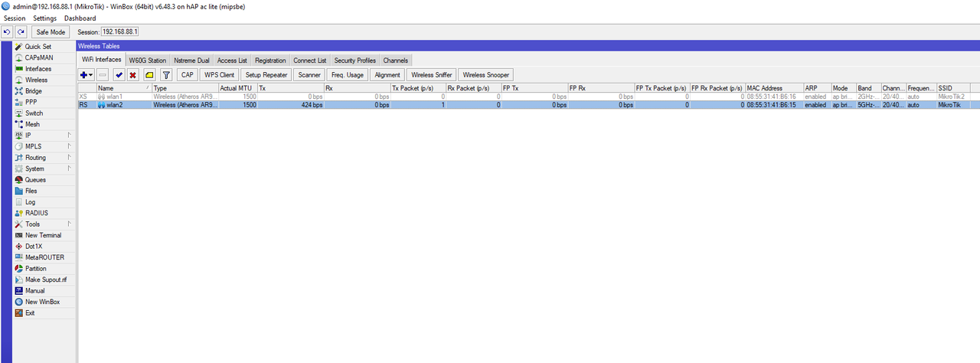The image size is (980, 363).
Task: Click the blue plus Add button
Action: (x=87, y=75)
